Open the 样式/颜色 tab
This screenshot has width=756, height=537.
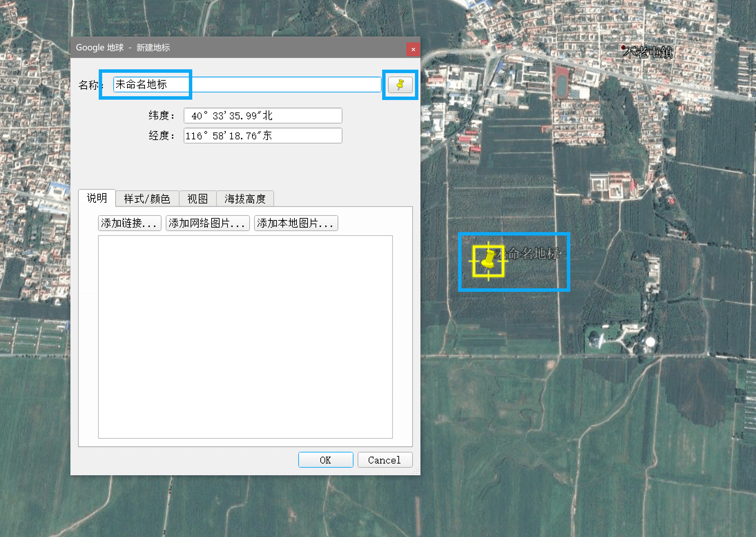click(147, 199)
